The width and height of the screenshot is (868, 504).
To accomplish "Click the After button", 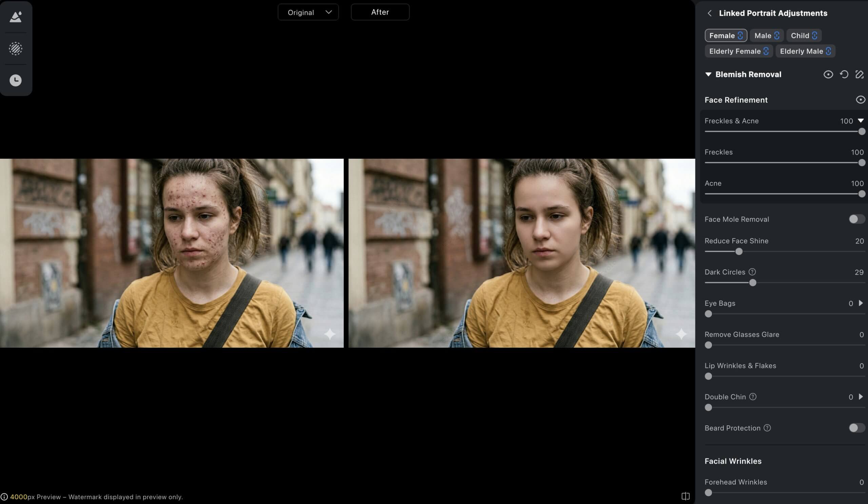I will [380, 13].
